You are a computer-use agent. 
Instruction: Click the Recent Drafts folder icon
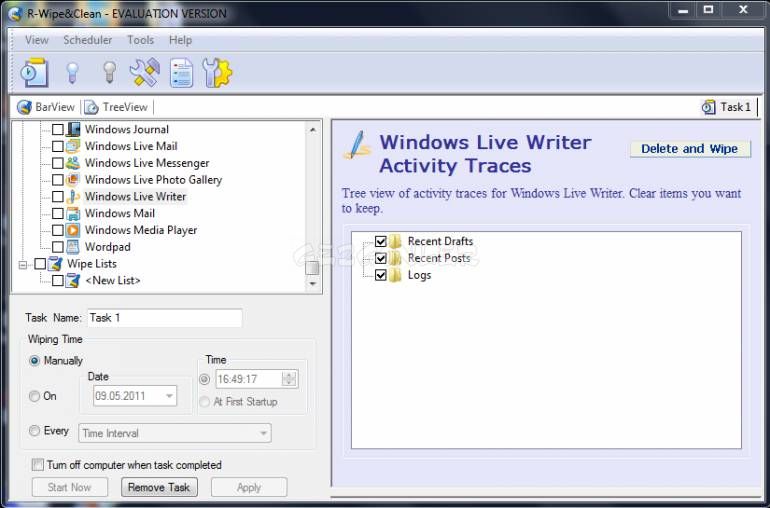tap(395, 241)
